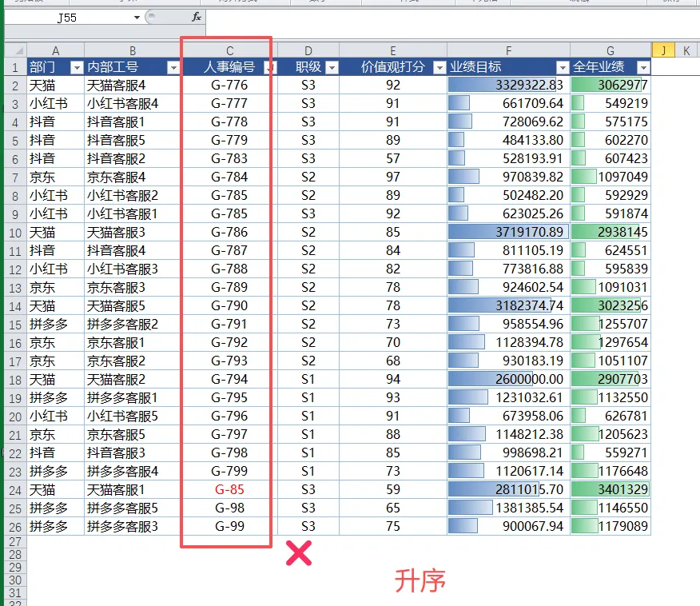Click cell 拼多多客服3

tap(132, 527)
